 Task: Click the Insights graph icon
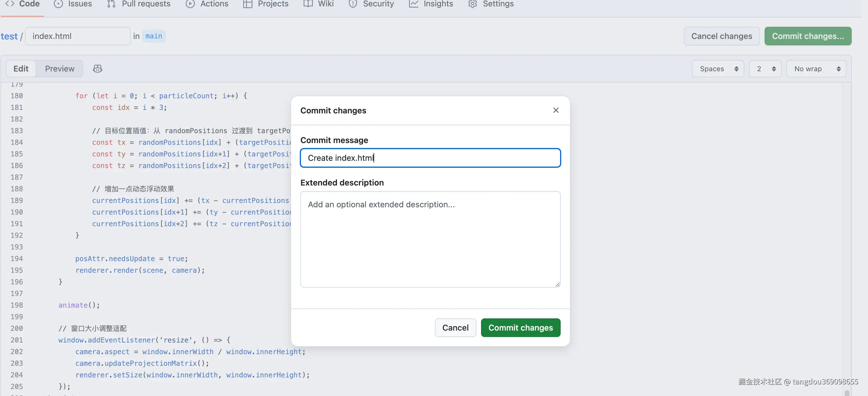pyautogui.click(x=413, y=4)
